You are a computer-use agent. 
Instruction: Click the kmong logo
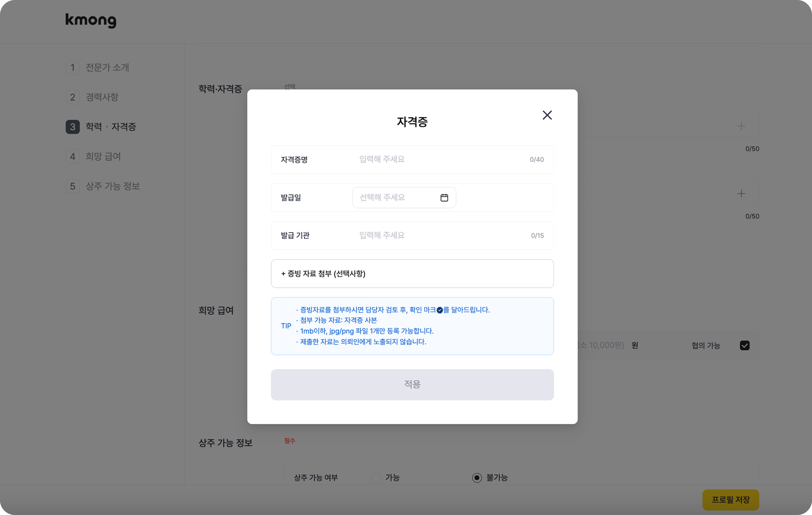click(x=91, y=20)
